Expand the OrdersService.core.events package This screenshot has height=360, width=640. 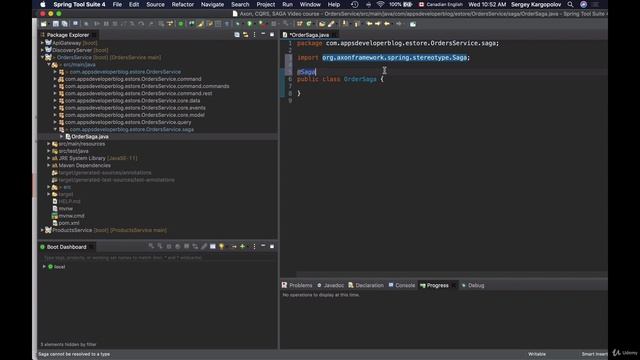tap(55, 108)
